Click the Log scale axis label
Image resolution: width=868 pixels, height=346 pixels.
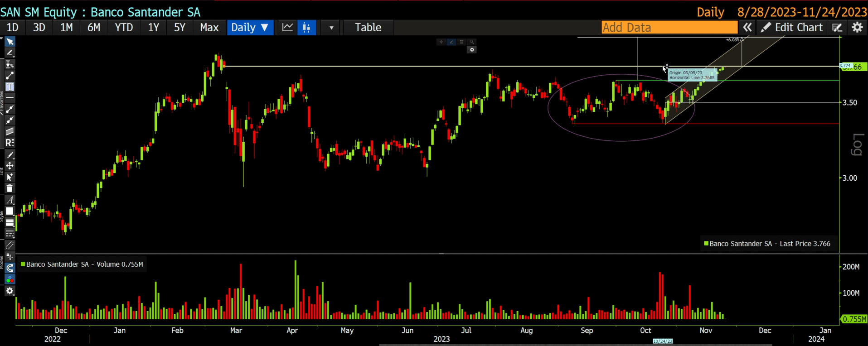point(857,144)
